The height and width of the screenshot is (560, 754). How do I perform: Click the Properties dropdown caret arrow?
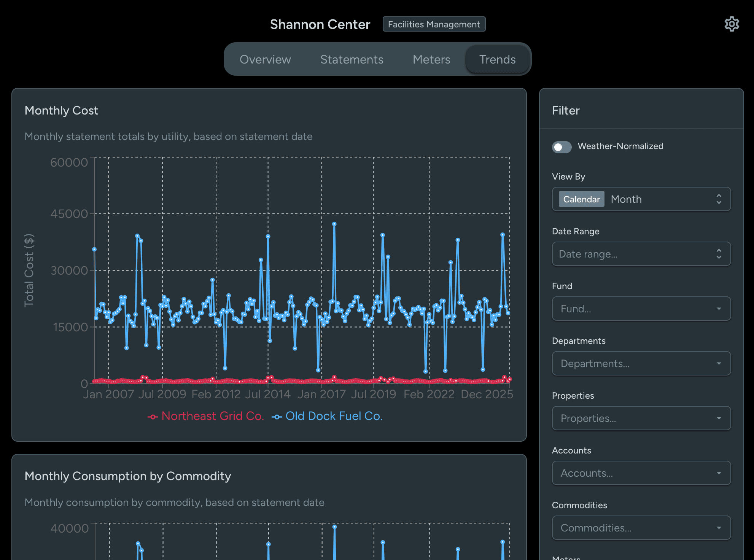(719, 418)
